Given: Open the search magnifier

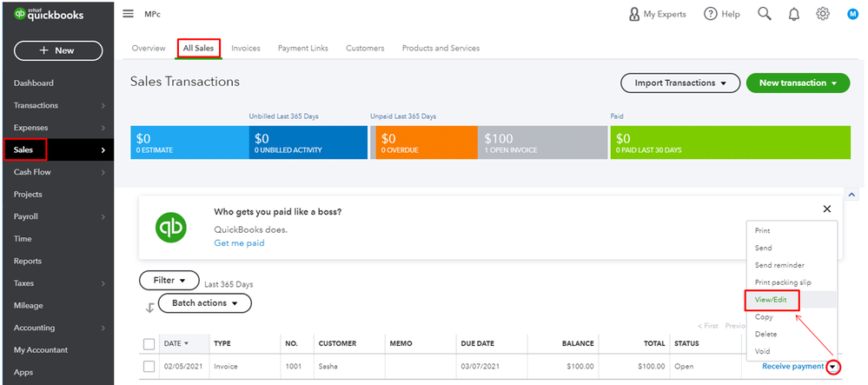Looking at the screenshot, I should [x=765, y=14].
